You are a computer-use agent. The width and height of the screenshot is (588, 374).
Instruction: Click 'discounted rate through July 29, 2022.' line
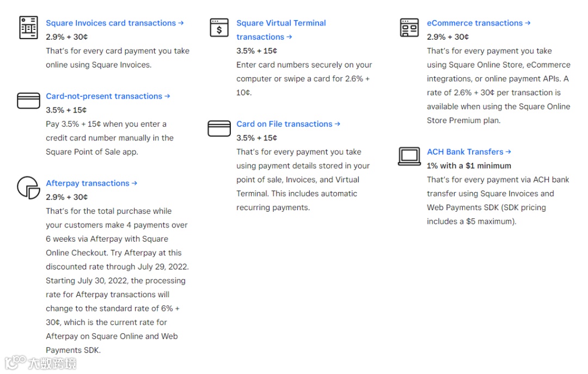[118, 267]
